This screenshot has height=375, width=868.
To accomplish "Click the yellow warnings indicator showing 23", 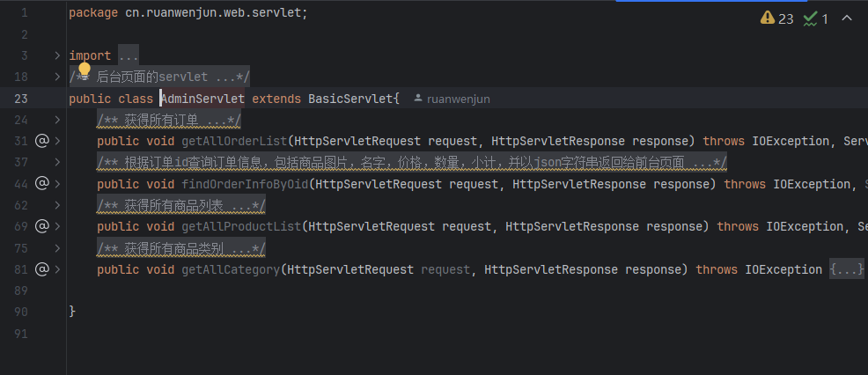I will click(x=777, y=18).
